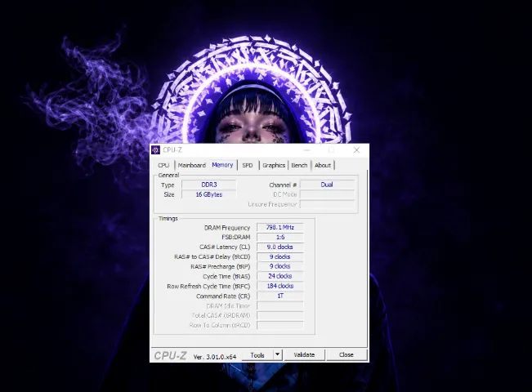This screenshot has height=392, width=532.
Task: Click the FSB:DRAM 1:6 value
Action: 280,237
